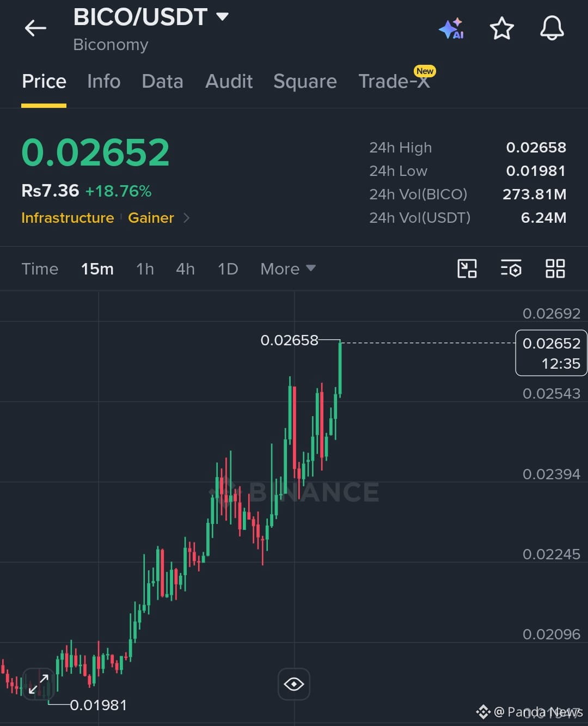
Task: Expand the More timeframes dropdown
Action: click(x=288, y=269)
